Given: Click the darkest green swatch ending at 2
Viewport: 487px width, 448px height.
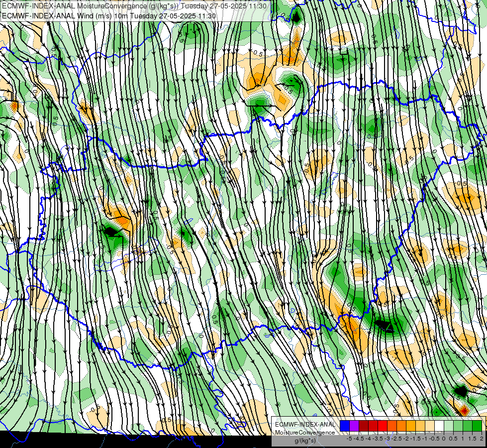Looking at the screenshot, I should click(x=478, y=426).
